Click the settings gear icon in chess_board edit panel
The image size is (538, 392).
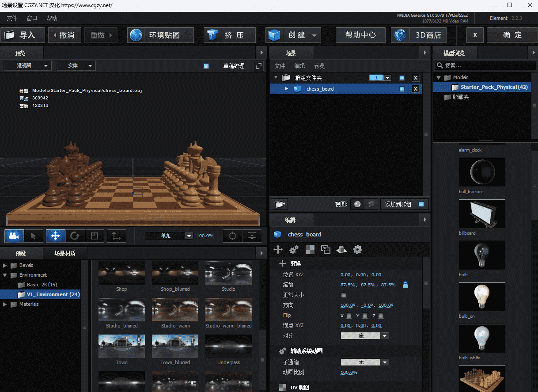pyautogui.click(x=357, y=249)
